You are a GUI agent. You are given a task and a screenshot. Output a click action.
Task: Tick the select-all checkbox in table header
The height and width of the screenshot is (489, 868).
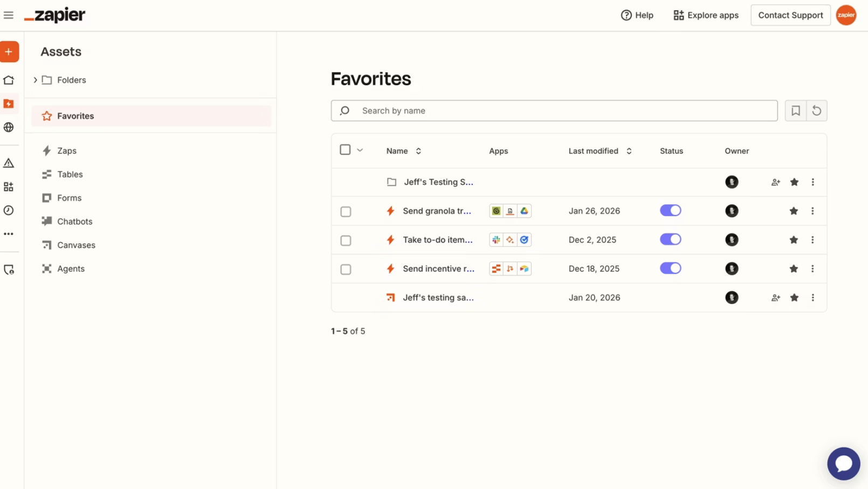[346, 149]
